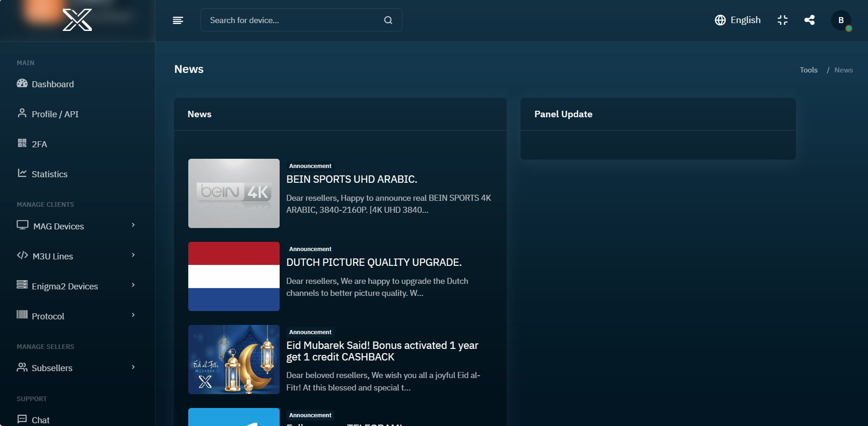This screenshot has height=426, width=868.
Task: Click the joyful Eid al-Fitr description text
Action: (x=383, y=381)
